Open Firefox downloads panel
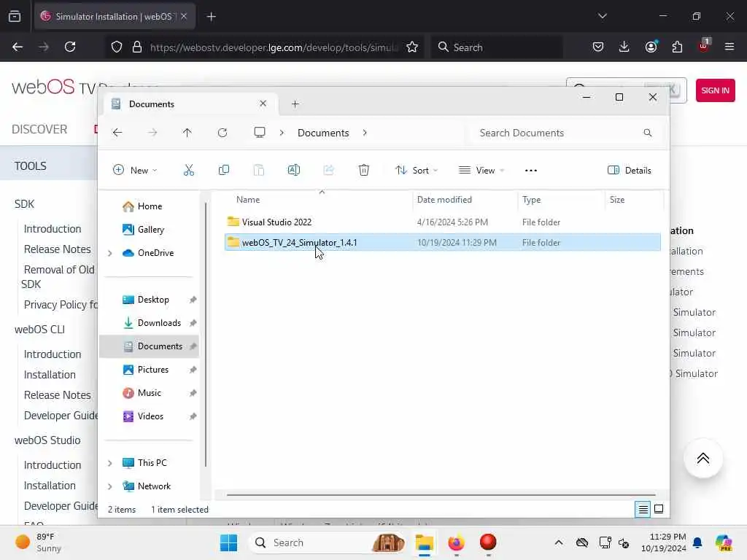 tap(624, 47)
